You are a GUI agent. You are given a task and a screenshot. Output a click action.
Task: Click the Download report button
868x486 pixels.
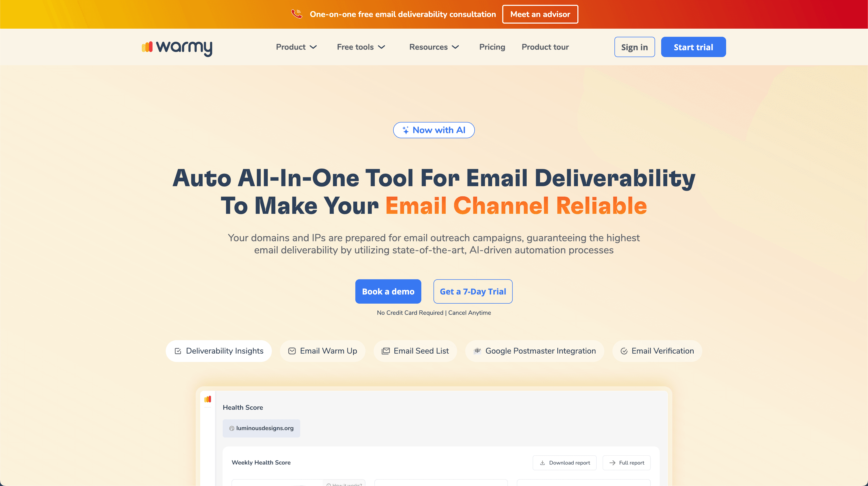click(564, 463)
